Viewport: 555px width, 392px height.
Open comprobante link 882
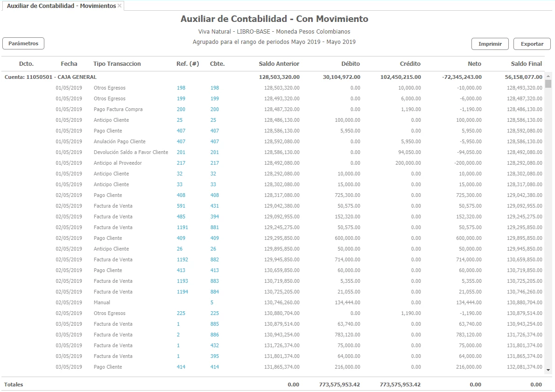coord(214,259)
